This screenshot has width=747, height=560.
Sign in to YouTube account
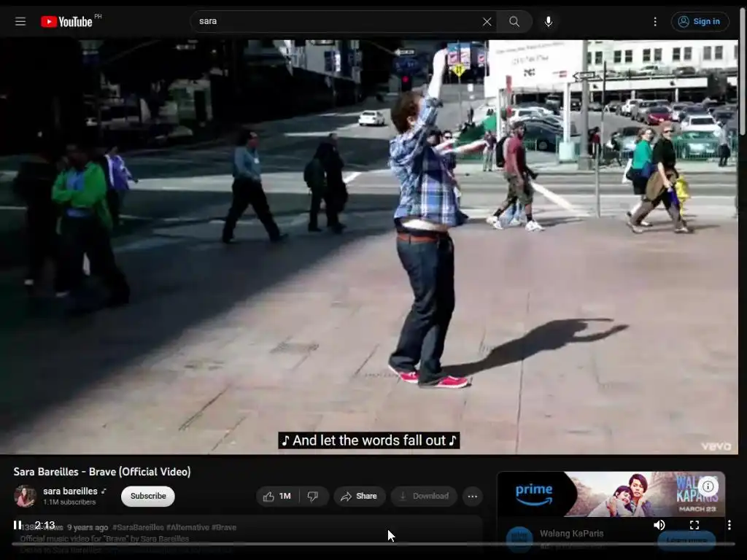700,21
